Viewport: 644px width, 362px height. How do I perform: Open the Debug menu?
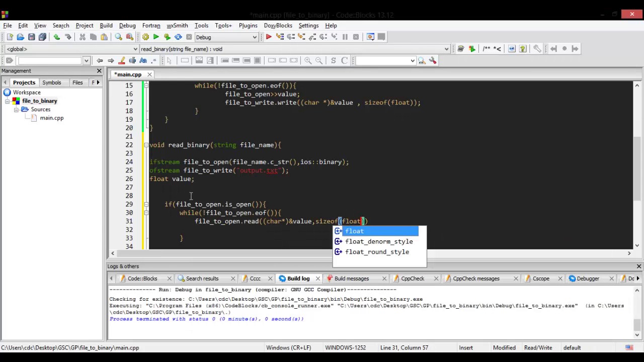click(127, 26)
